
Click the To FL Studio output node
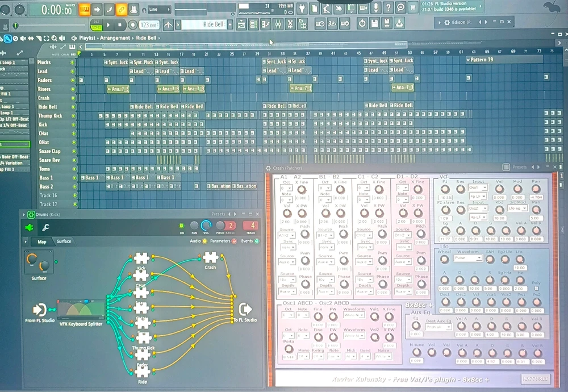tap(245, 309)
